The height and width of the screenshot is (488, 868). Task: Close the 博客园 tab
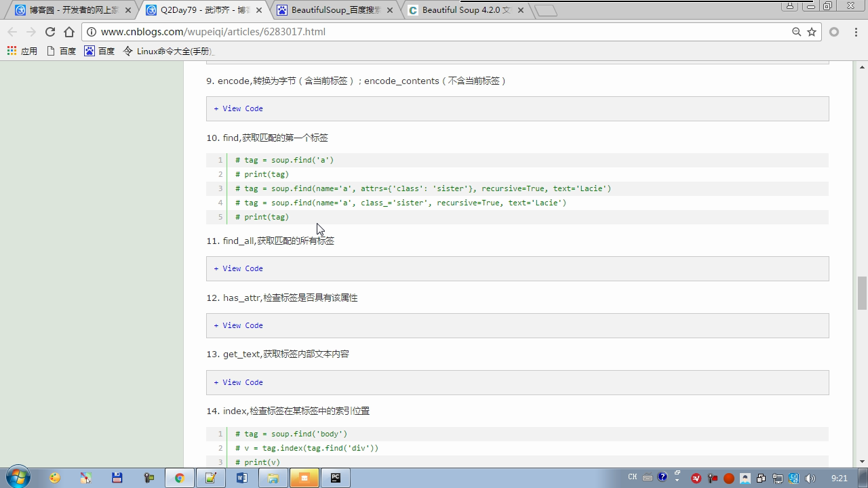coord(128,10)
